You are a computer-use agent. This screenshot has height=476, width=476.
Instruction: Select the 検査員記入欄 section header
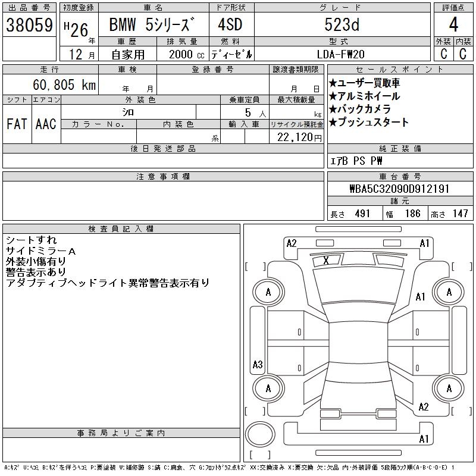coord(121,229)
